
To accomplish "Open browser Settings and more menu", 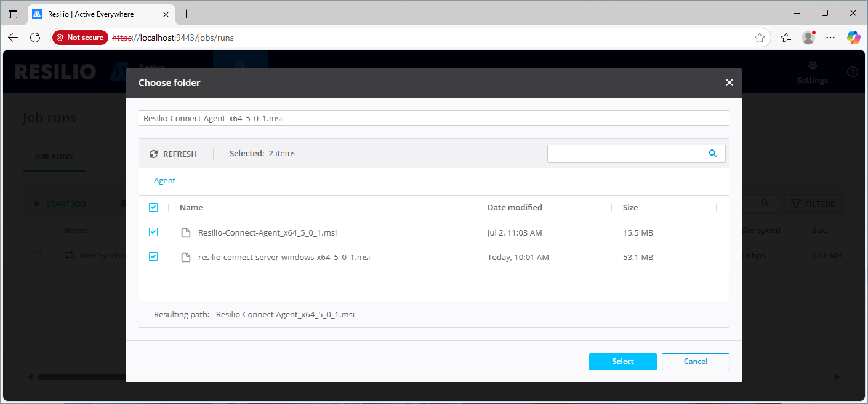I will click(x=830, y=38).
